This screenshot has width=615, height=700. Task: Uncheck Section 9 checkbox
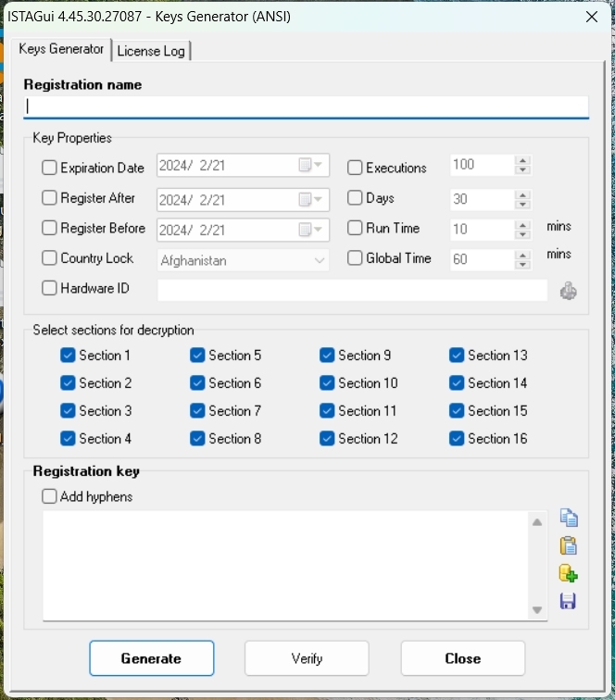click(x=327, y=355)
